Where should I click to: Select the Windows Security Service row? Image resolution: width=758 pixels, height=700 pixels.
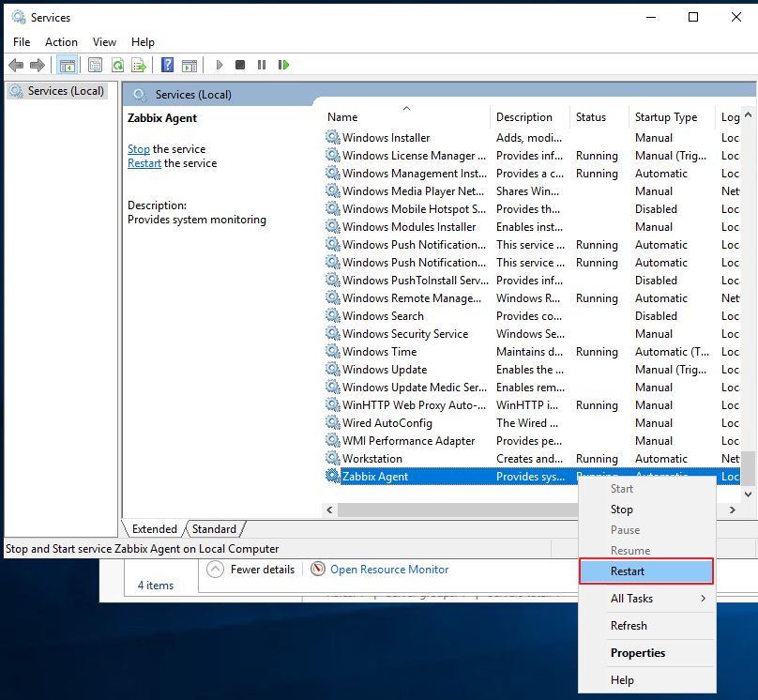pos(532,333)
